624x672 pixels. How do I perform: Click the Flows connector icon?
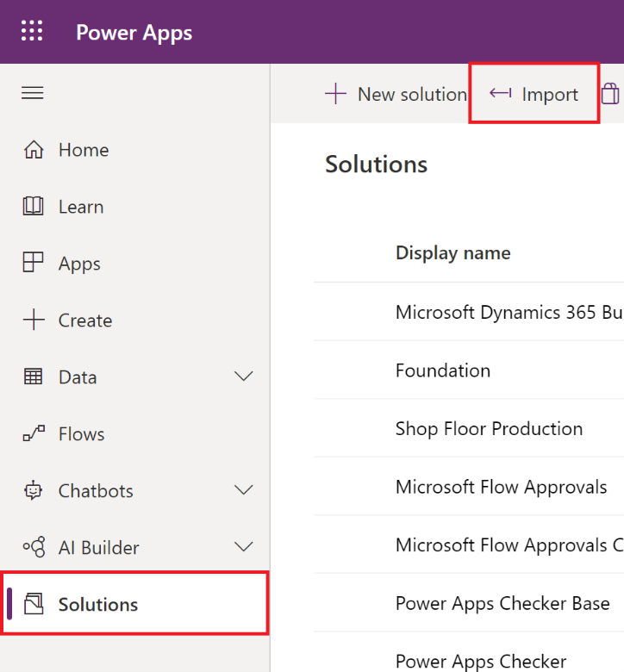point(34,434)
